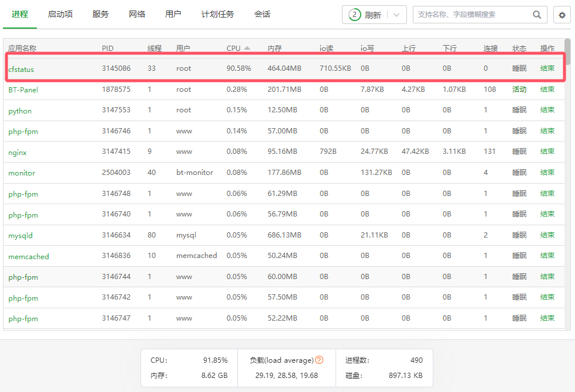
Task: Click the 进程数 count 490
Action: point(416,360)
